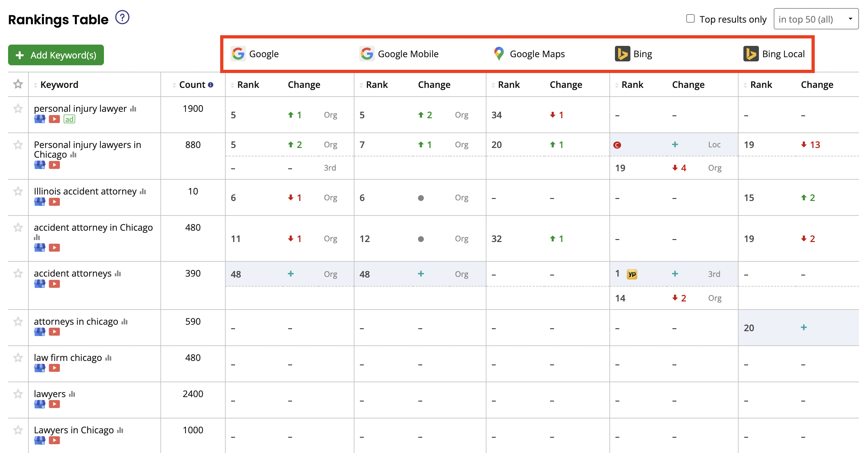Star the 'accident attorney in Chicago' keyword
This screenshot has height=453, width=868.
[x=18, y=228]
